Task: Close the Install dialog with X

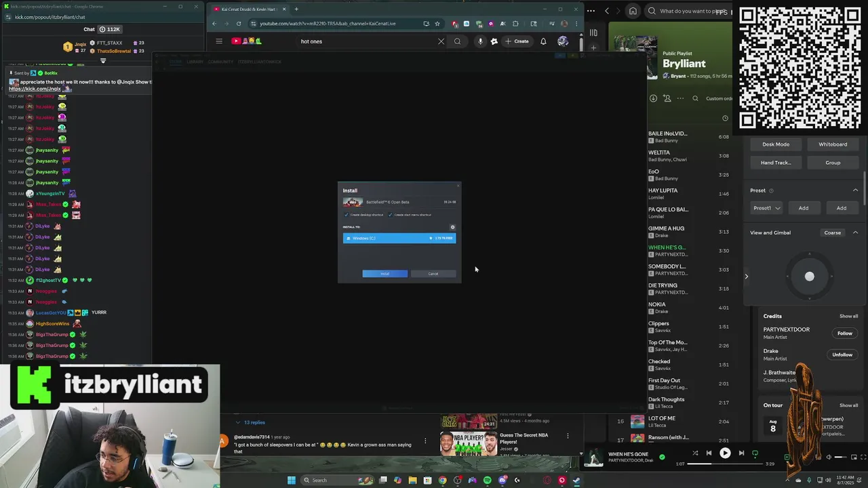Action: click(x=458, y=186)
